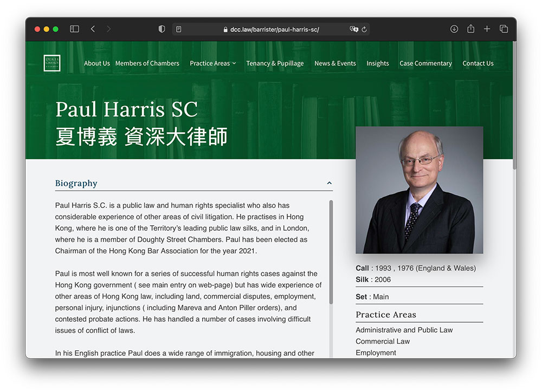Image resolution: width=542 pixels, height=392 pixels.
Task: Visit the Contact Us page
Action: (478, 63)
